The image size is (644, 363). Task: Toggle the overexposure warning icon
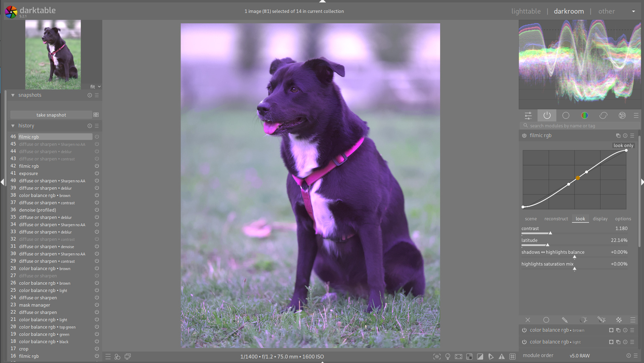(x=480, y=356)
